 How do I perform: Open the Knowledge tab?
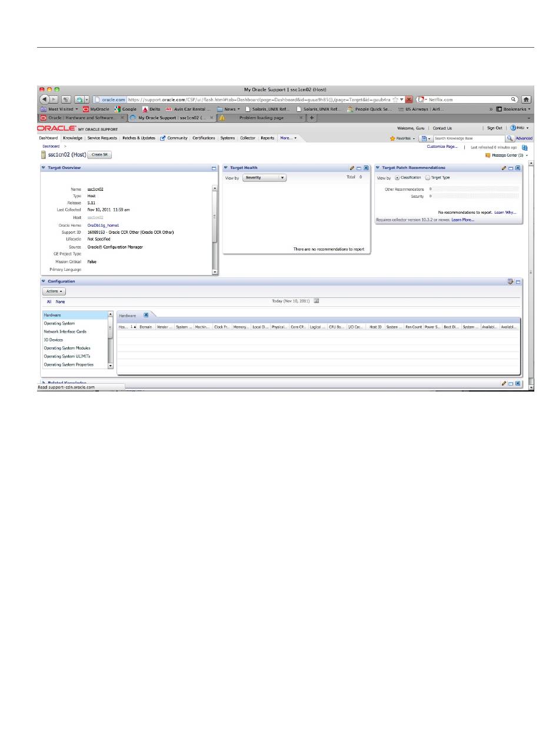pos(72,138)
